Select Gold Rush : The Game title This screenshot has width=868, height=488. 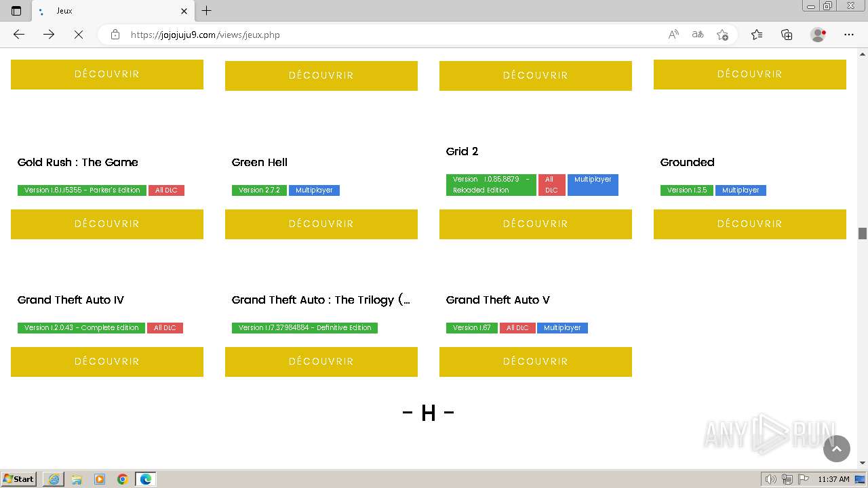point(78,162)
